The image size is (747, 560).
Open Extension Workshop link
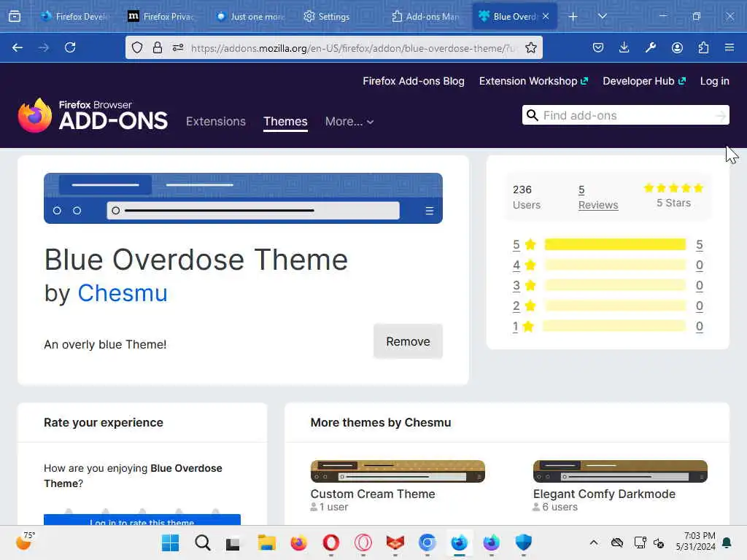coord(533,82)
